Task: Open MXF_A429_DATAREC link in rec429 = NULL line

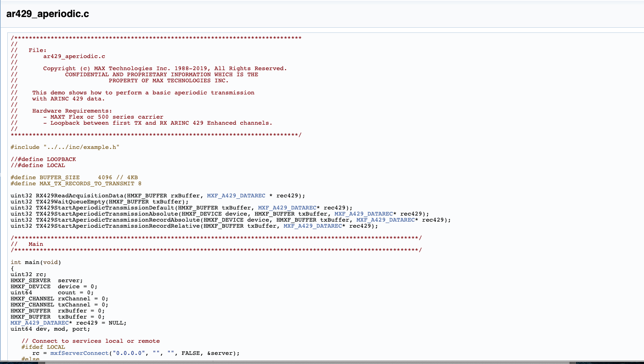Action: coord(39,323)
